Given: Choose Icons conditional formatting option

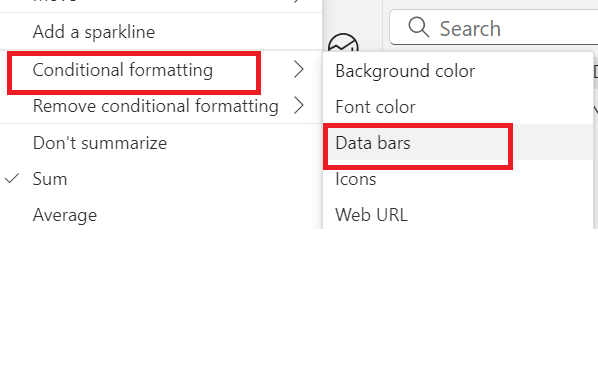Looking at the screenshot, I should tap(355, 179).
